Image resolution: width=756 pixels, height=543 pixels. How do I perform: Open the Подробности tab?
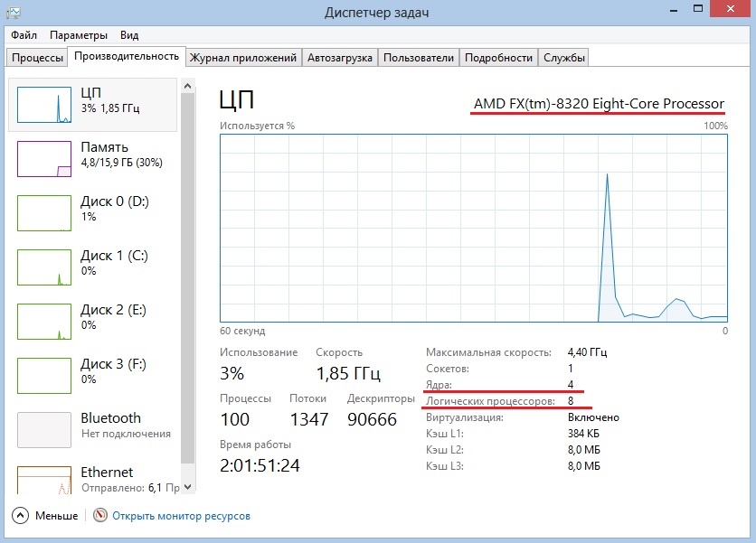tap(498, 58)
